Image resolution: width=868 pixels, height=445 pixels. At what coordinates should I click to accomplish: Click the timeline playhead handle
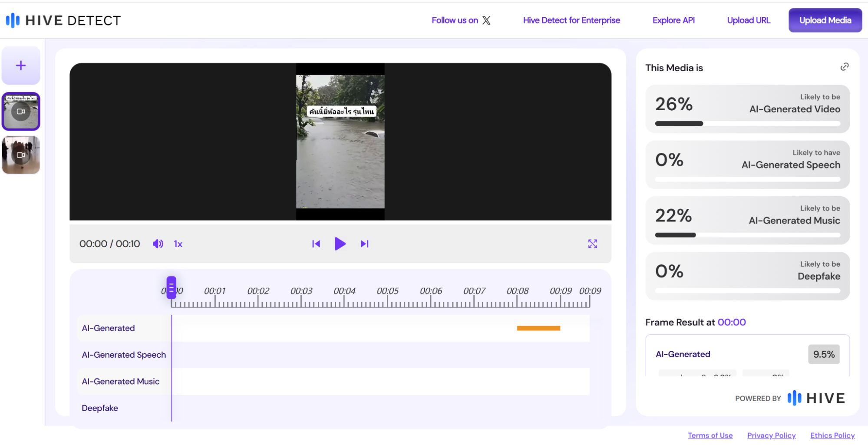(172, 287)
